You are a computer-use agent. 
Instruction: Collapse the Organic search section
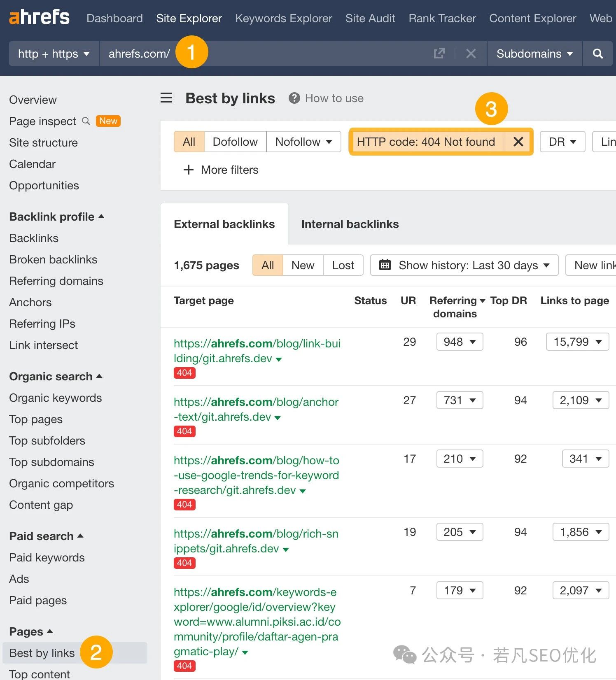click(56, 376)
